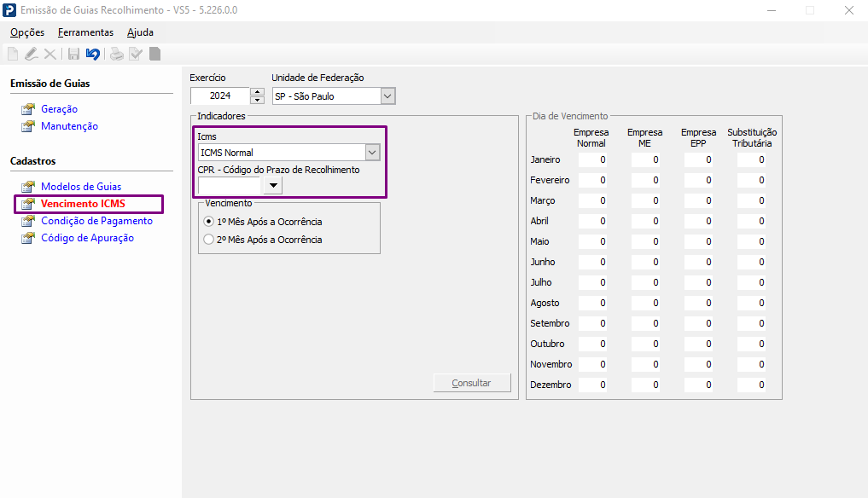868x498 pixels.
Task: Click the CPR code input field
Action: pos(230,185)
